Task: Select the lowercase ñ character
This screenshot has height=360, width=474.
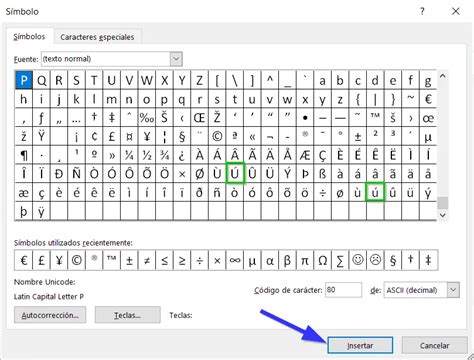Action: pyautogui.click(x=217, y=192)
